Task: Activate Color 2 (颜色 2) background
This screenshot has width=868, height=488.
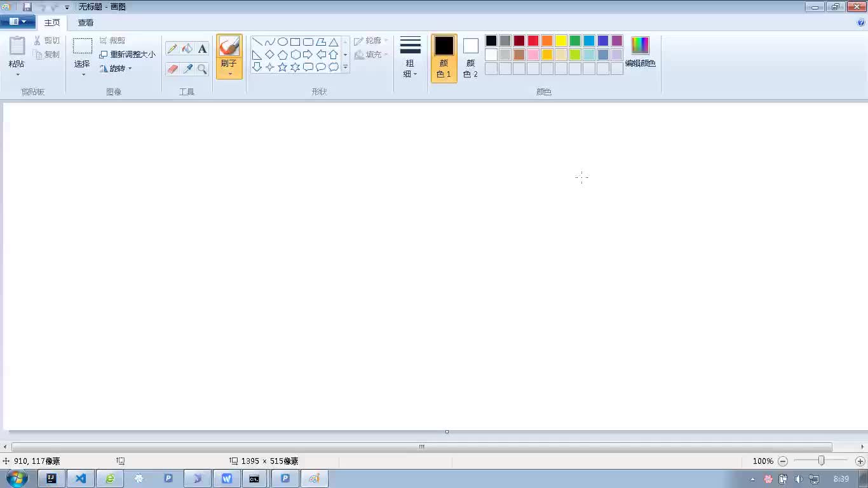Action: coord(470,58)
